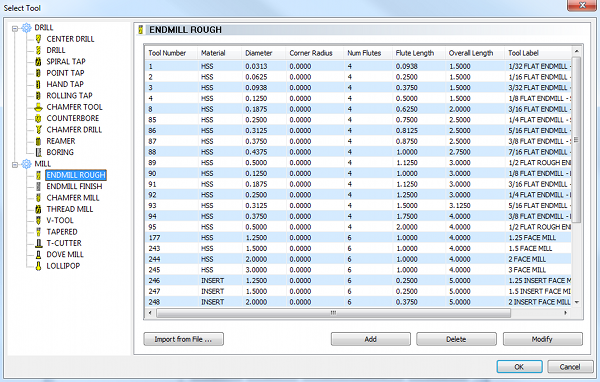Click the ENDMILL ROUGH icon in tree
Screen dimensions: 600x382
click(x=38, y=175)
